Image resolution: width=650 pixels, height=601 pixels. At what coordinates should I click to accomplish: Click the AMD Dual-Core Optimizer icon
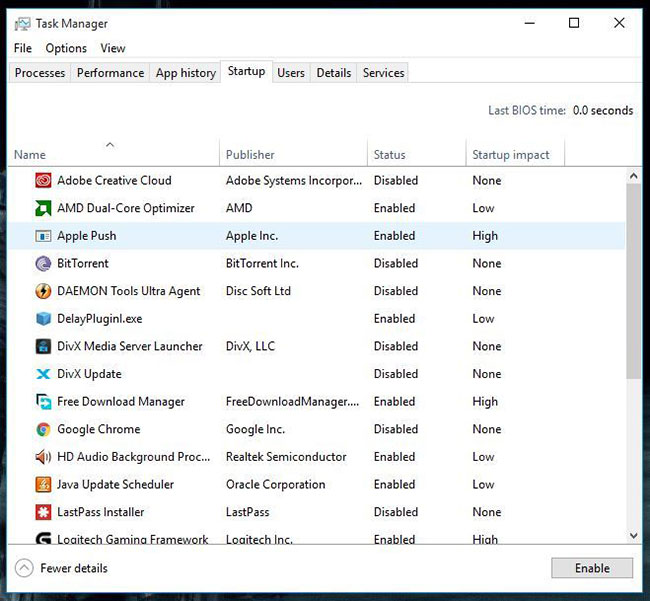pyautogui.click(x=43, y=208)
